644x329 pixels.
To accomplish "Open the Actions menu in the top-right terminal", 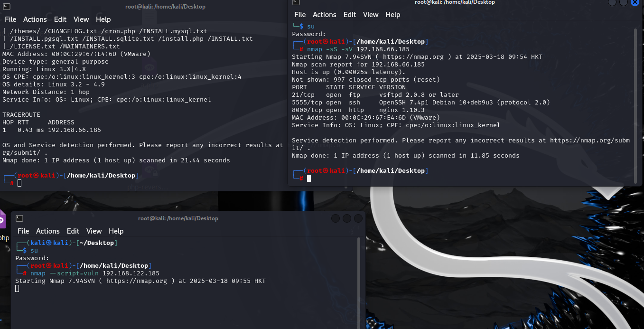I will click(x=325, y=15).
